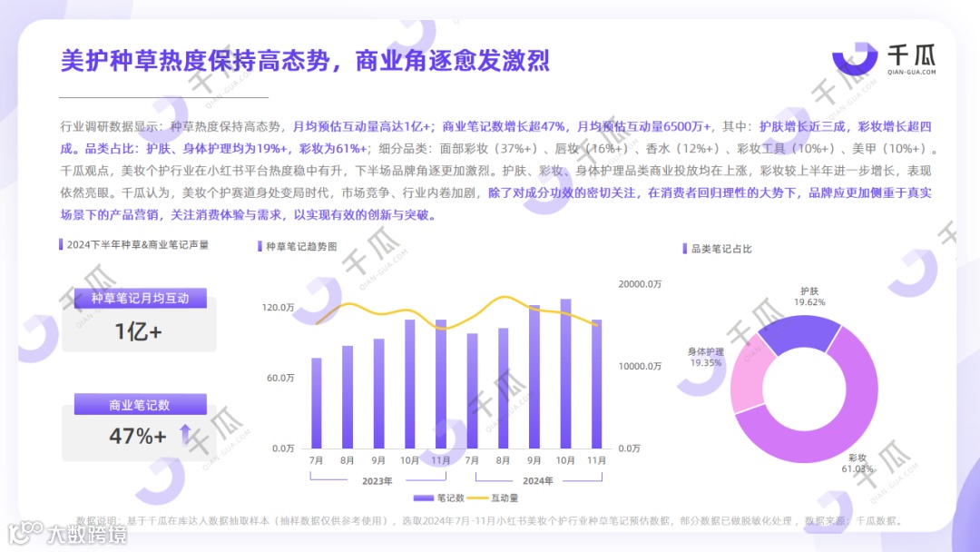Image resolution: width=980 pixels, height=552 pixels.
Task: Click the 11月 bar for 2023
Action: pyautogui.click(x=441, y=384)
